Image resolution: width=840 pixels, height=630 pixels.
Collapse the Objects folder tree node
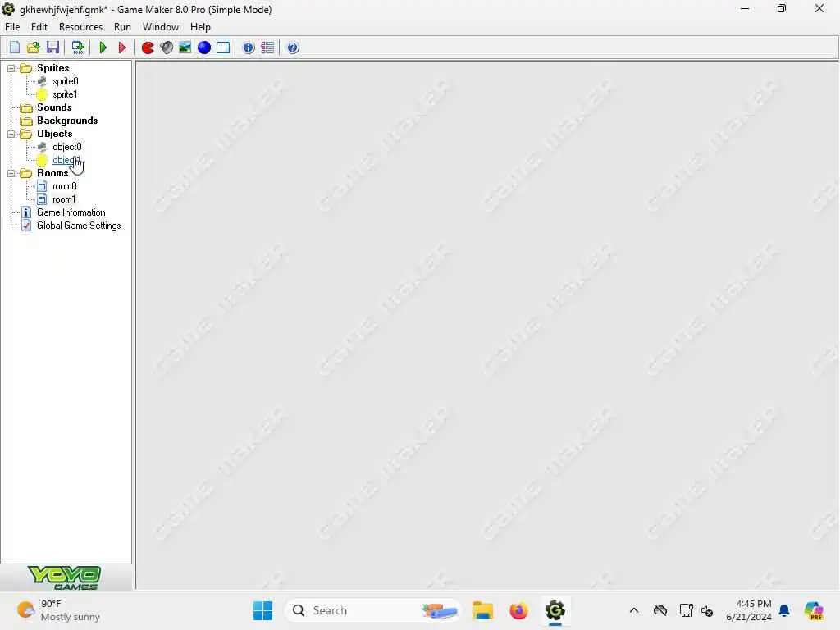click(x=11, y=134)
